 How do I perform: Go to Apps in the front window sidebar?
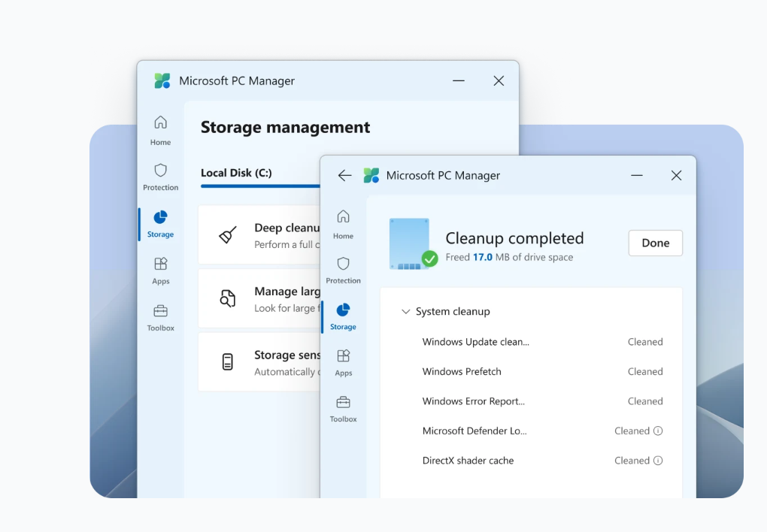click(x=343, y=363)
